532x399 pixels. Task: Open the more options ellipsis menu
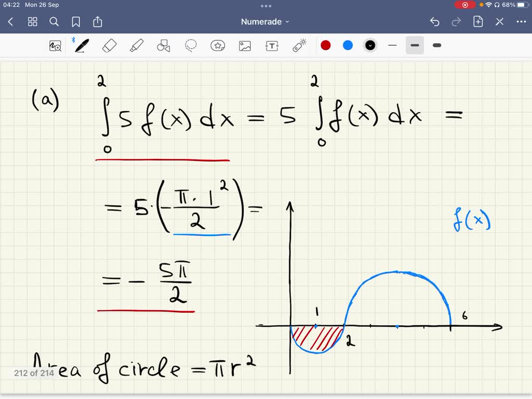coord(521,21)
